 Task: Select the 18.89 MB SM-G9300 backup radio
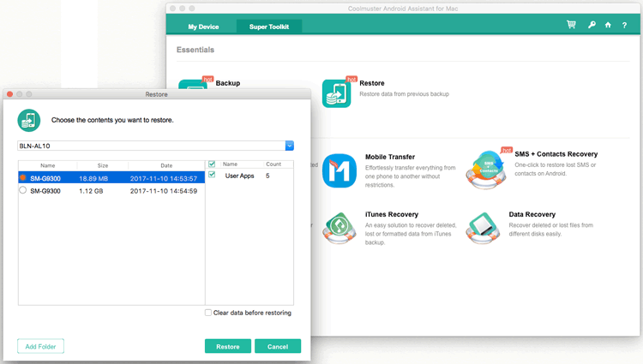[x=23, y=177]
